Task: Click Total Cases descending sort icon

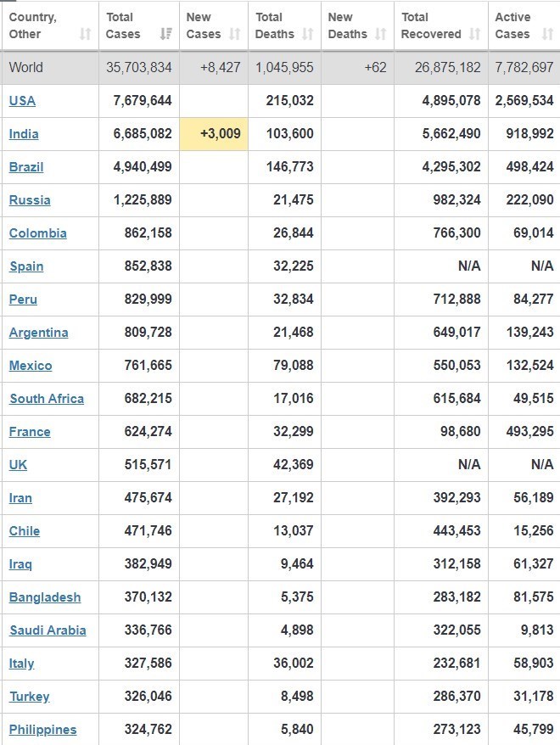Action: (165, 34)
